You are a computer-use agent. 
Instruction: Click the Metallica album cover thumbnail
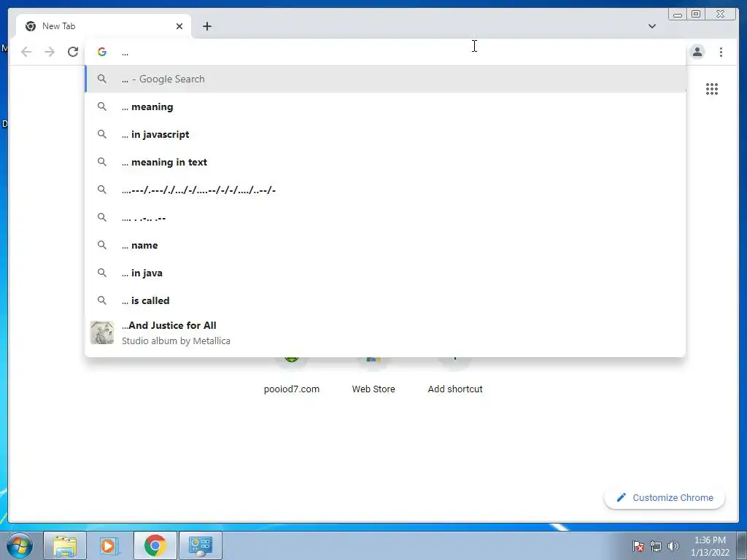(x=102, y=332)
